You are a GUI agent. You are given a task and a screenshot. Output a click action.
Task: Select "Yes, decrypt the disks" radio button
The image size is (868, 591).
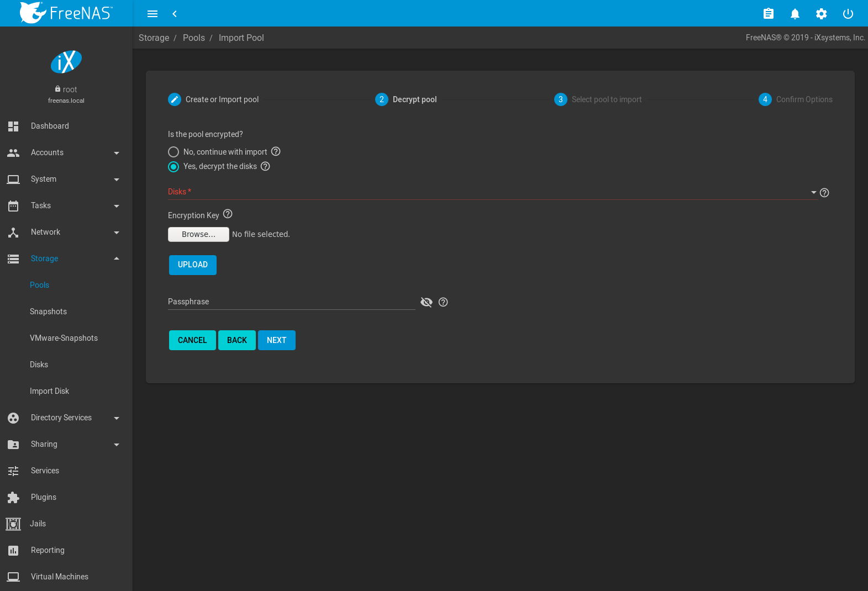[x=173, y=167]
